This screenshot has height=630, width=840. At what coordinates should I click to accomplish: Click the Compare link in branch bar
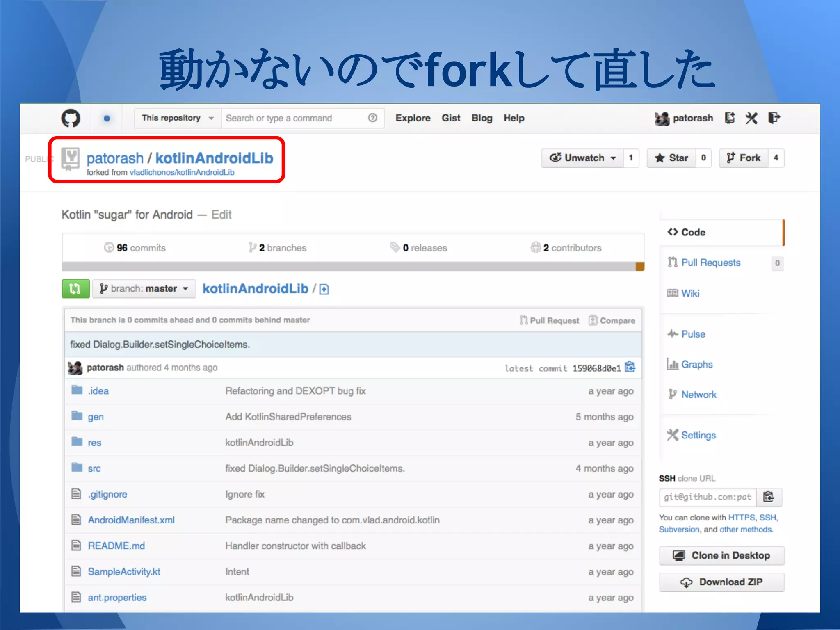click(x=612, y=320)
